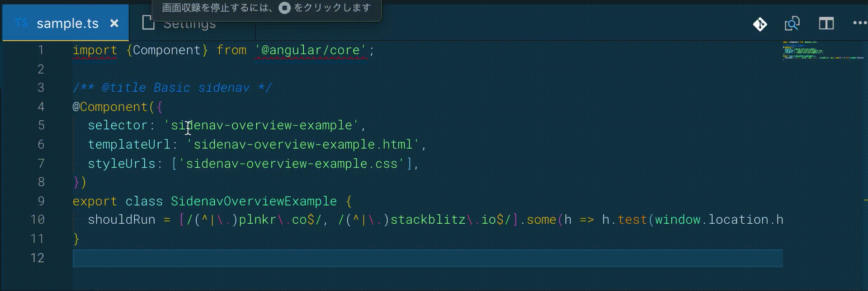
Task: Click the '@Component' decorator text
Action: [110, 107]
